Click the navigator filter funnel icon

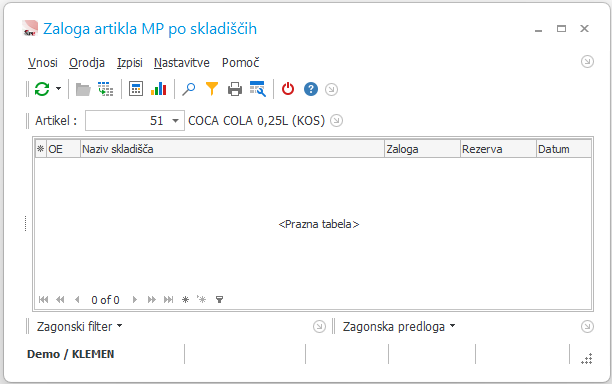220,300
